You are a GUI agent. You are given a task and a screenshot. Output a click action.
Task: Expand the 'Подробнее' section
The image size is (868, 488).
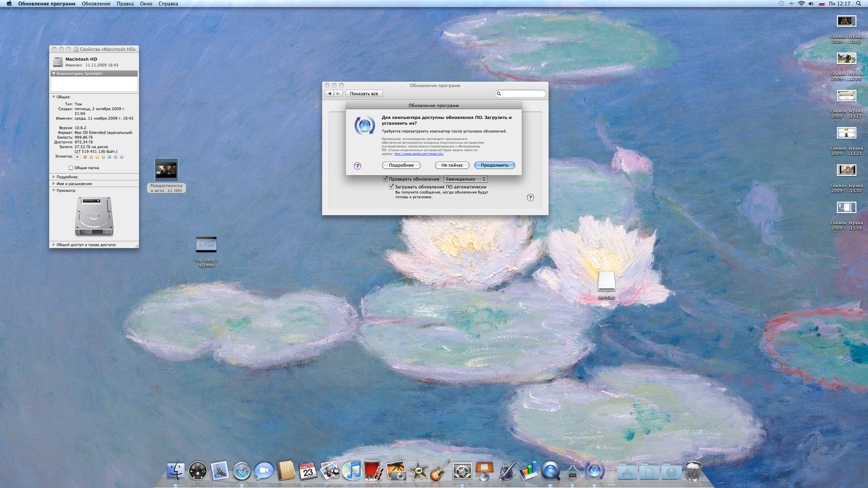point(54,177)
